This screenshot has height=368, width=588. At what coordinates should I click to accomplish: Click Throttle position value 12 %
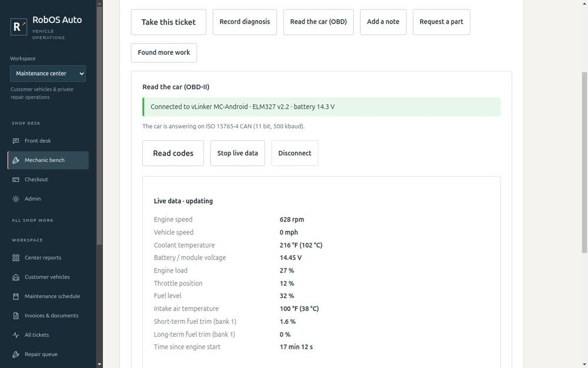(x=287, y=284)
